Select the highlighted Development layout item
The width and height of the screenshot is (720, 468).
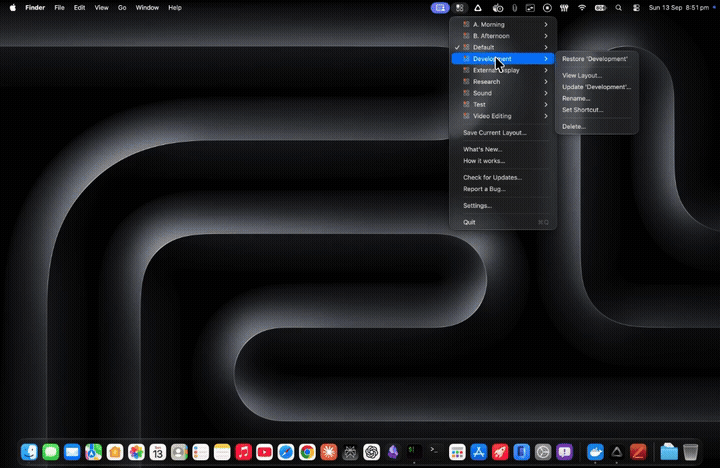click(503, 59)
